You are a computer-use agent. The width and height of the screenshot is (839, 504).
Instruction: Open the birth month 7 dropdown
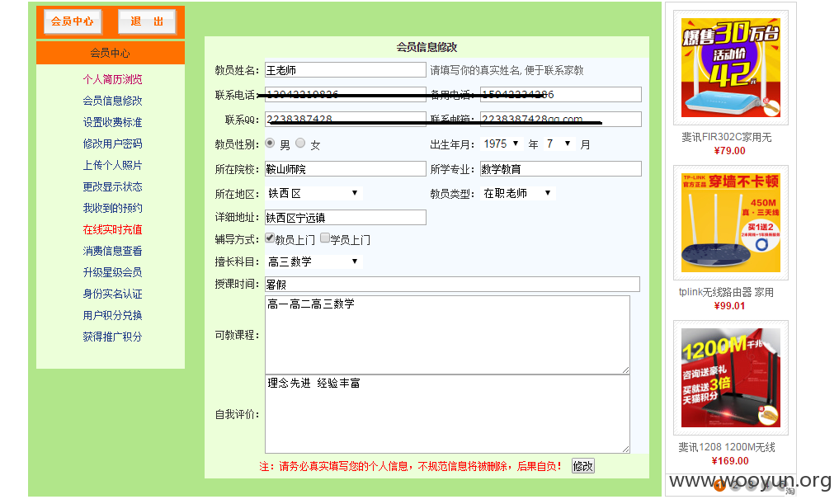pyautogui.click(x=559, y=144)
